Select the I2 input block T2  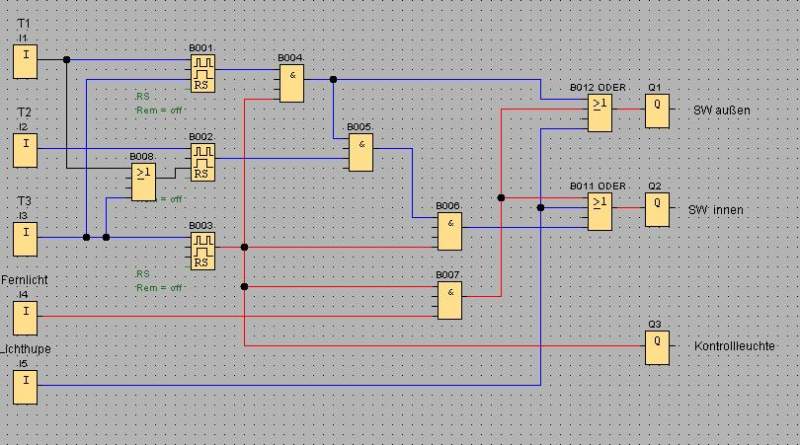click(x=26, y=150)
